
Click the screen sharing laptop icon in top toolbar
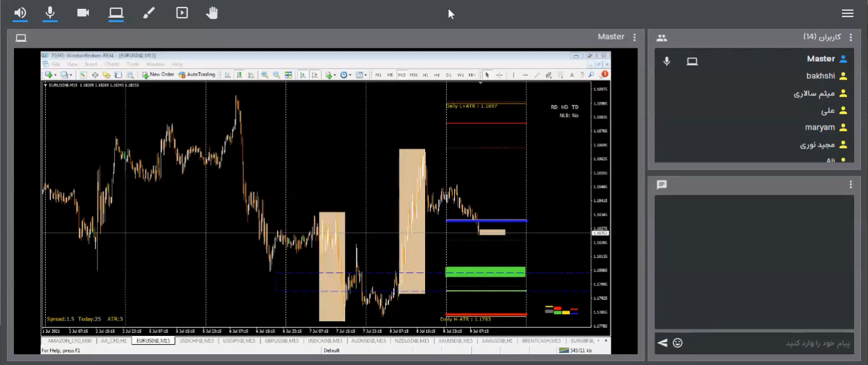pos(116,13)
